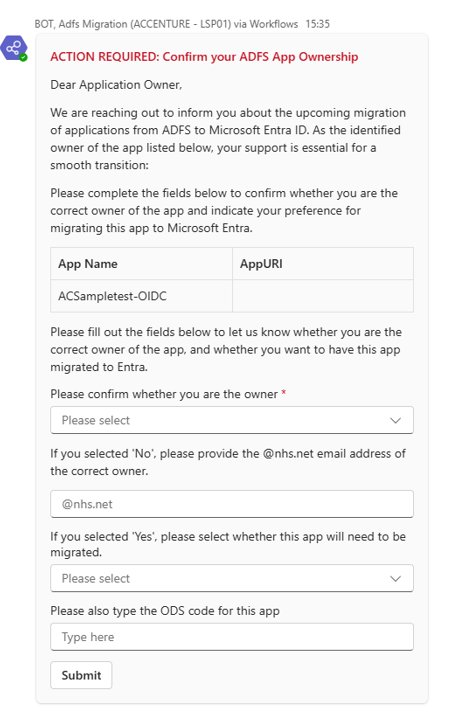
Task: Click the 'Please also type the ODS code' label
Action: pyautogui.click(x=165, y=611)
